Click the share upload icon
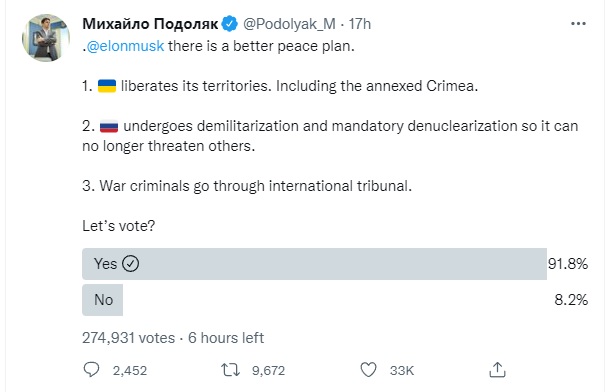The height and width of the screenshot is (392, 610). point(497,370)
